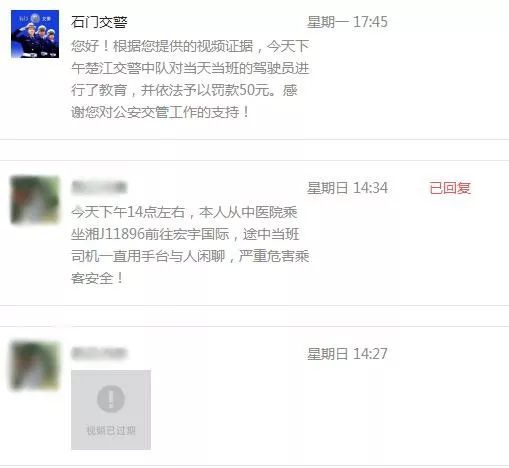Click the 星期日 14:27 timestamp

click(347, 354)
